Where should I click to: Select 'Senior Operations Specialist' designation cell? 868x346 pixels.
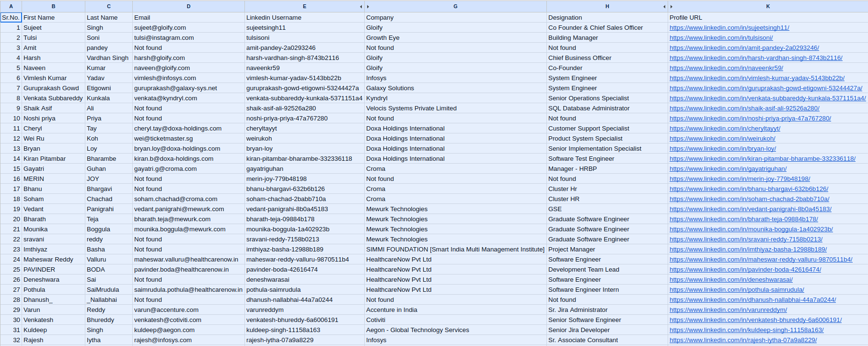[607, 98]
